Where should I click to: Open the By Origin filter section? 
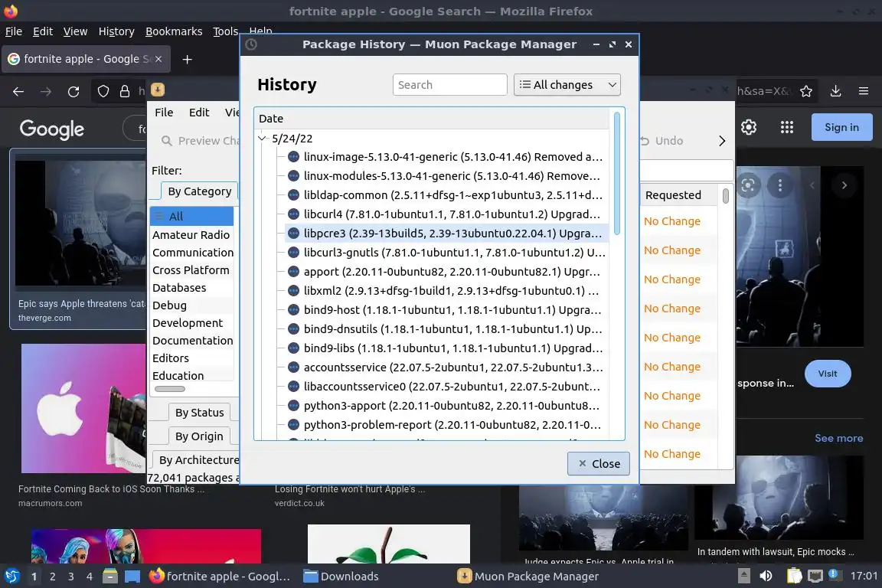coord(198,436)
